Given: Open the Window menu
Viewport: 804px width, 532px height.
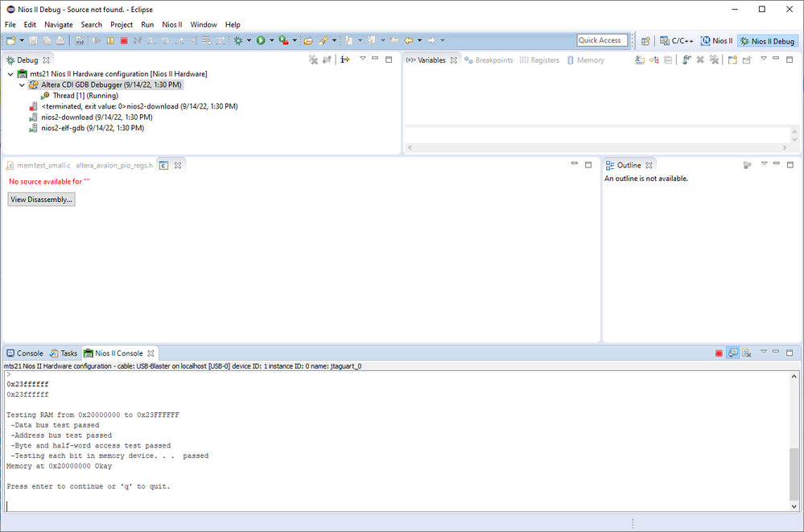Looking at the screenshot, I should (204, 25).
